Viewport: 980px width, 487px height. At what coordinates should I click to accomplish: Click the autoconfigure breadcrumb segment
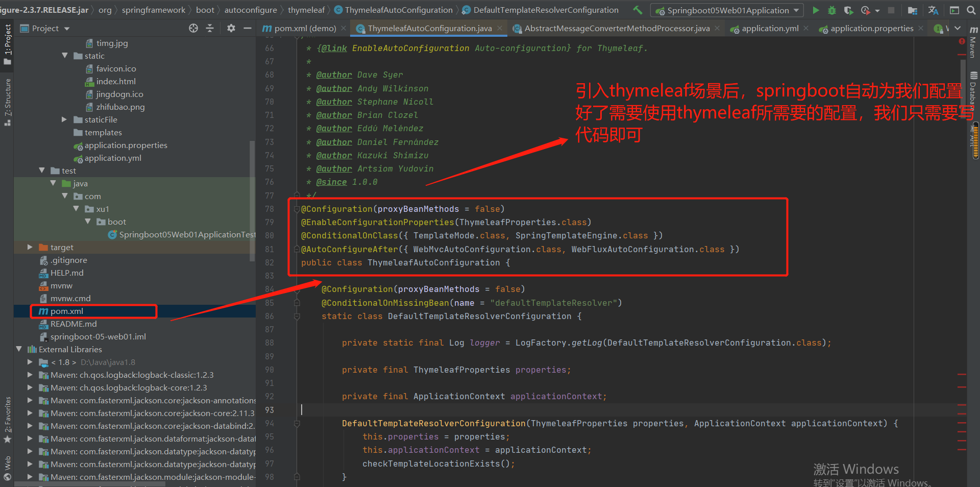pyautogui.click(x=251, y=10)
